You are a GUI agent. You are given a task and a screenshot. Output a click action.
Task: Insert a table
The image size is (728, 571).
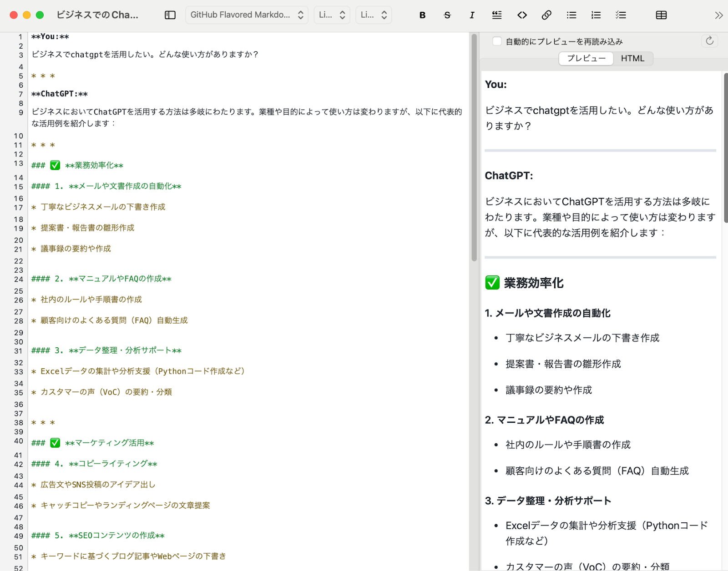point(661,15)
